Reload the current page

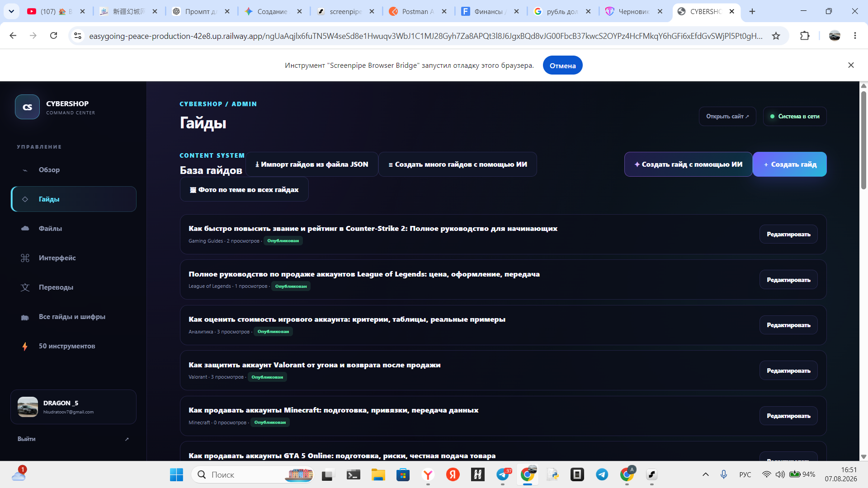[x=53, y=36]
